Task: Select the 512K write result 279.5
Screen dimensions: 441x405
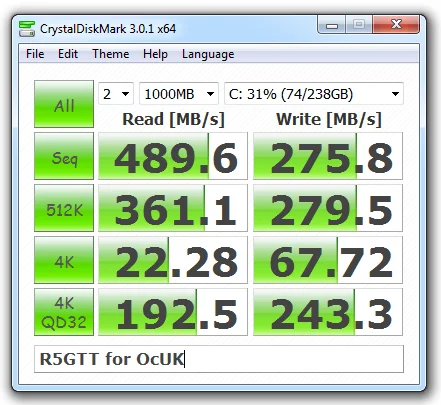Action: tap(328, 208)
